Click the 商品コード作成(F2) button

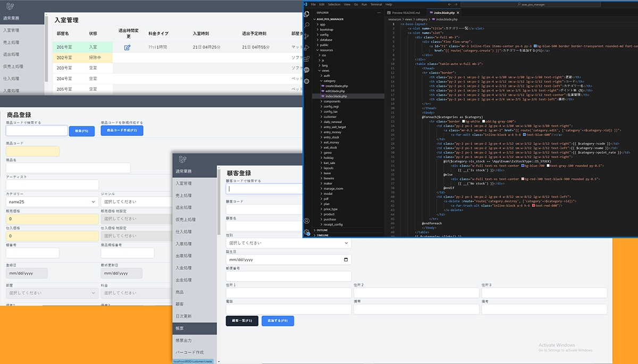click(x=122, y=130)
